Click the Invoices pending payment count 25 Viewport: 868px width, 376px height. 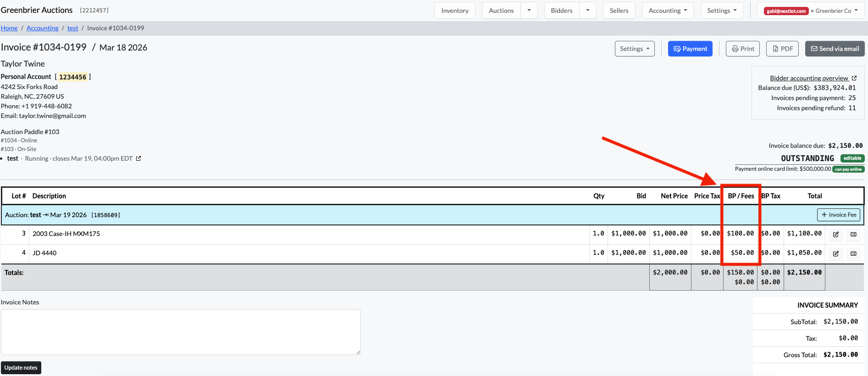[x=852, y=98]
